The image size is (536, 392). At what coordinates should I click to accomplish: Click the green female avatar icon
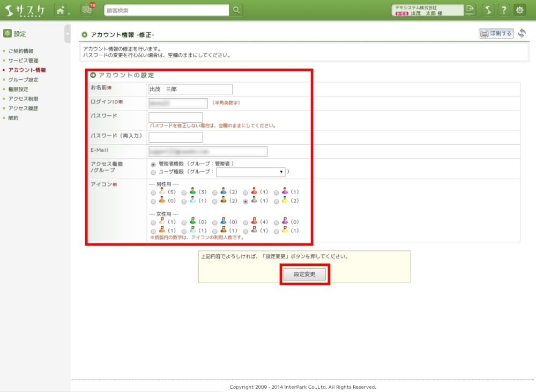click(193, 221)
